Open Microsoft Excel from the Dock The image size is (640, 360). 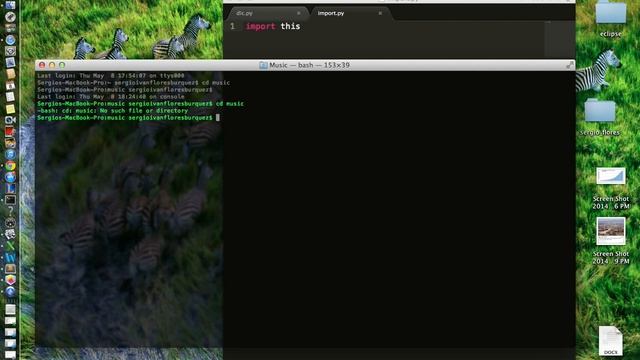(x=10, y=246)
